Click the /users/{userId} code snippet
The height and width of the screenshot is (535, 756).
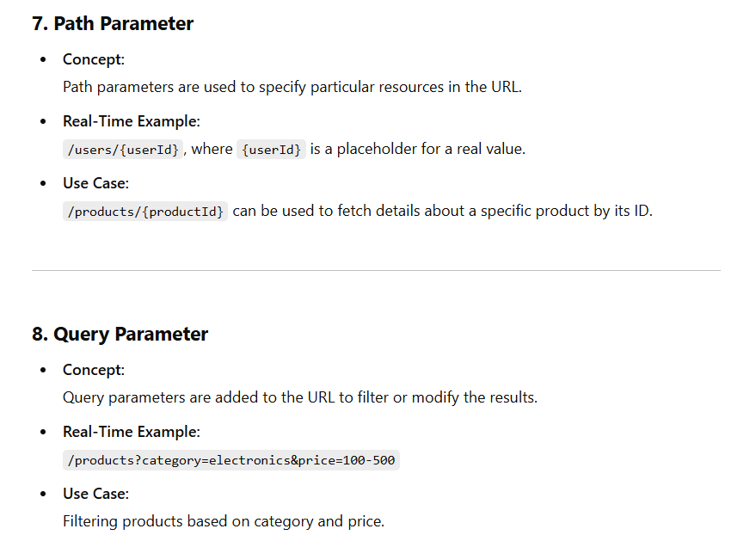click(123, 150)
